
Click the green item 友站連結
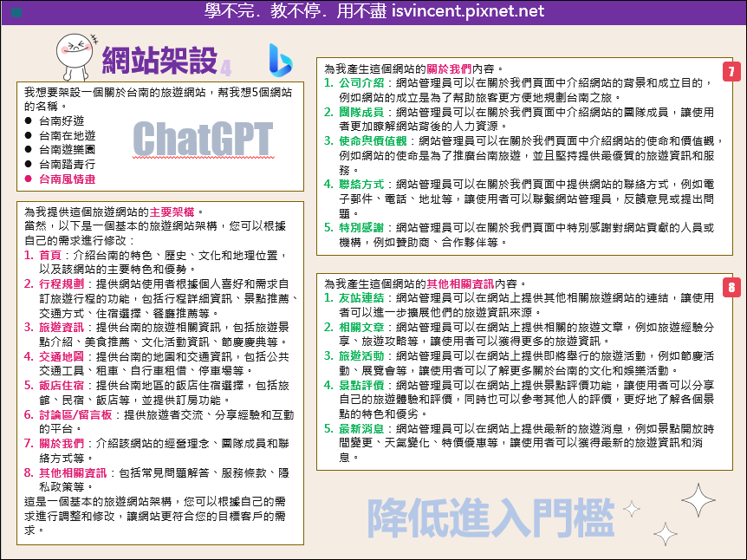pyautogui.click(x=361, y=298)
